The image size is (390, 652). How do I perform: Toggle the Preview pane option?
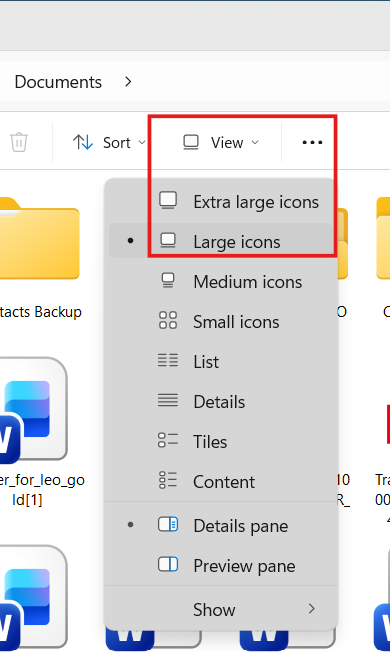tap(221, 566)
